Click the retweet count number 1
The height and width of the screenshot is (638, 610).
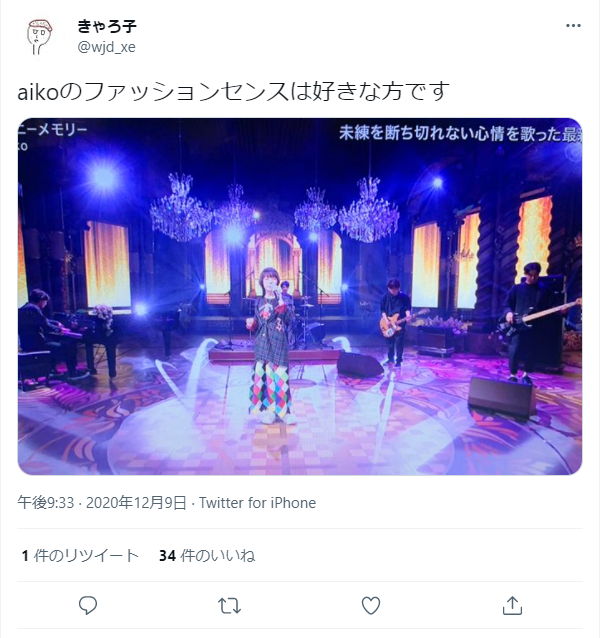tap(25, 556)
